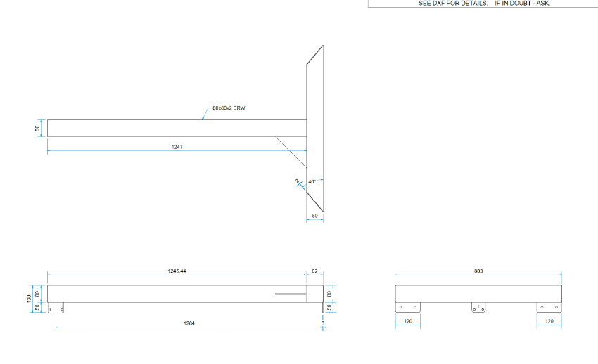Click the 40° angle dimension
The height and width of the screenshot is (364, 598).
312,181
